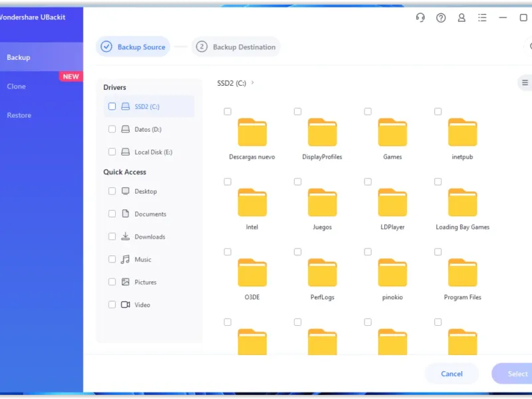Click the SSD2 (C:) drive icon
The image size is (532, 399).
(x=126, y=106)
